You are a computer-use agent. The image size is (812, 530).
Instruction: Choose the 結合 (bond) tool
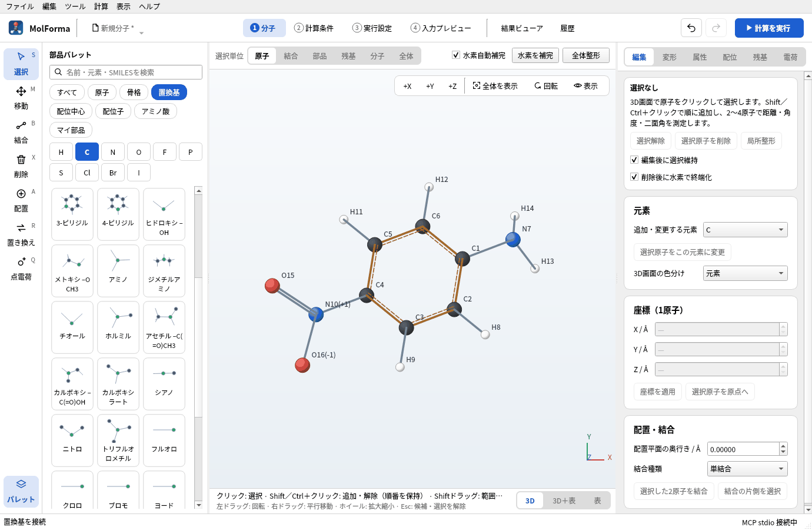point(21,132)
